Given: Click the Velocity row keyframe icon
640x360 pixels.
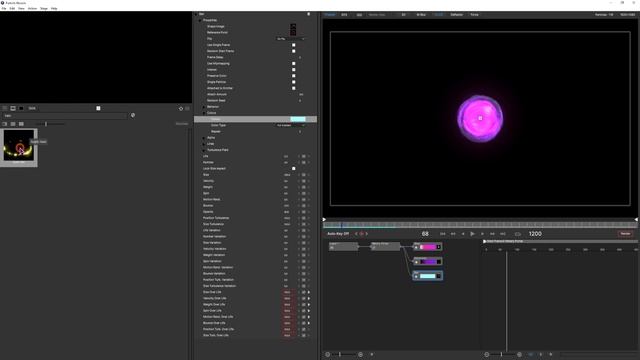Looking at the screenshot, I should point(303,181).
